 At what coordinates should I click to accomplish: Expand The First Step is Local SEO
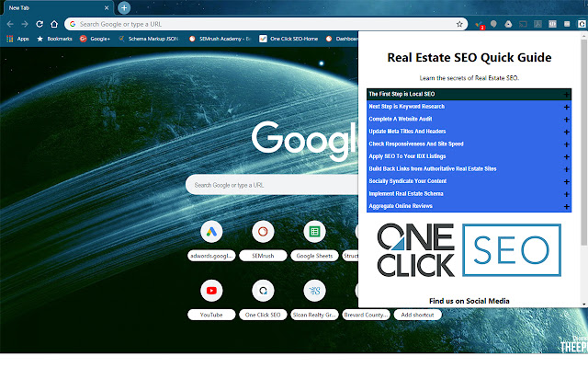(469, 94)
